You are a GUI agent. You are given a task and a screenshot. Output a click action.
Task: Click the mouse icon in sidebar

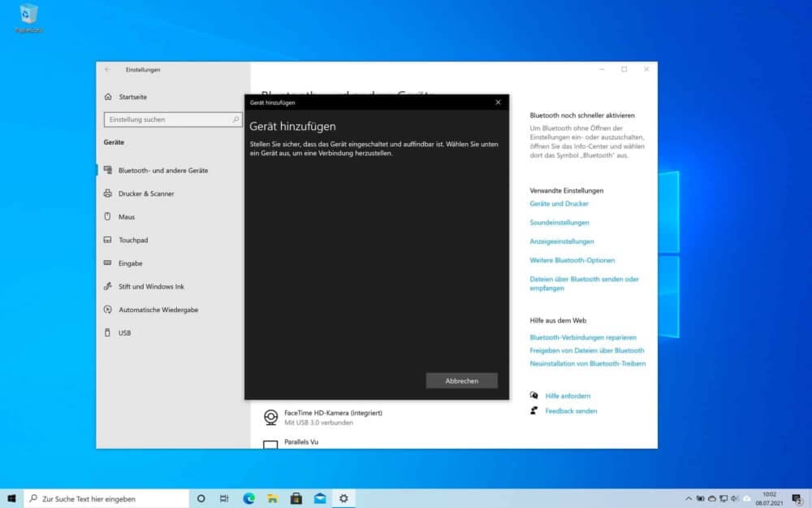108,217
